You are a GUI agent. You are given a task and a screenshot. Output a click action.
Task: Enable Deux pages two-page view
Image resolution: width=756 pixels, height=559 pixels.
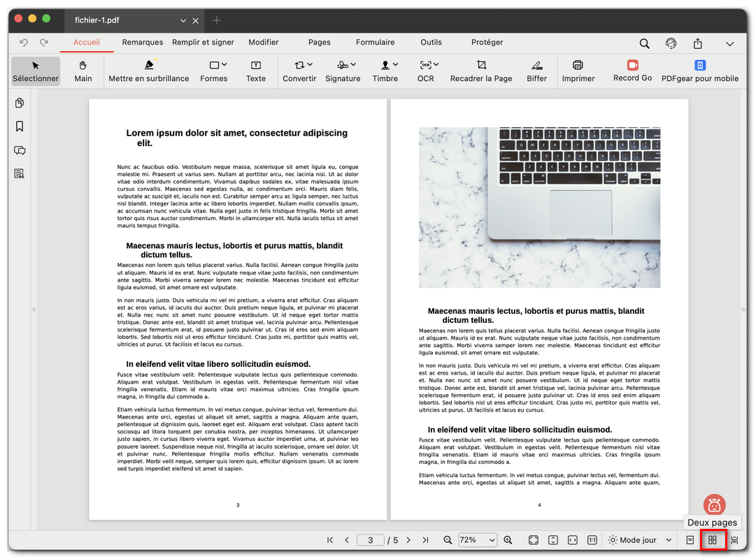coord(713,539)
